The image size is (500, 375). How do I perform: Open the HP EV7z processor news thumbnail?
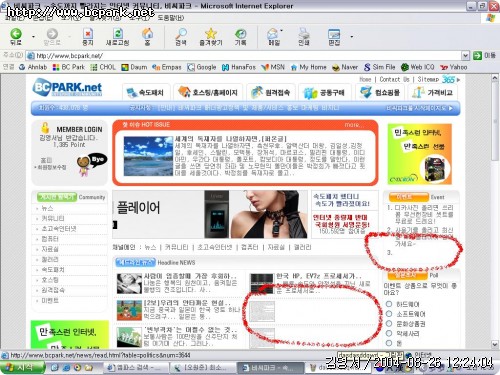point(262,284)
